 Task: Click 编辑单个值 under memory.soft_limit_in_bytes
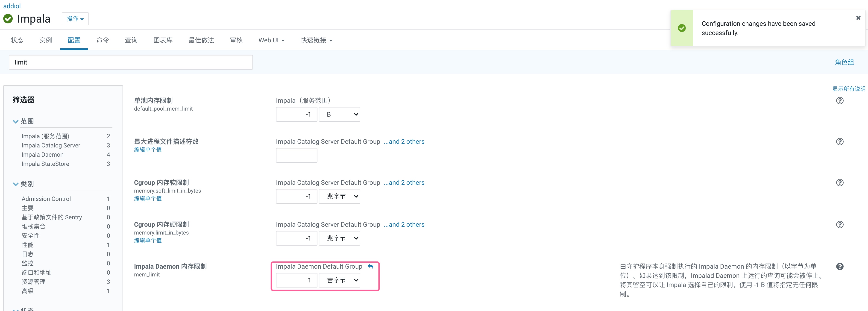click(148, 198)
